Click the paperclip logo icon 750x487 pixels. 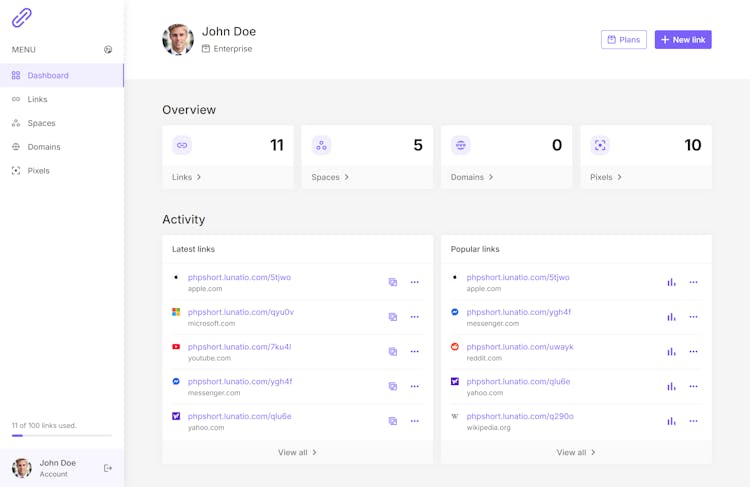coord(22,17)
